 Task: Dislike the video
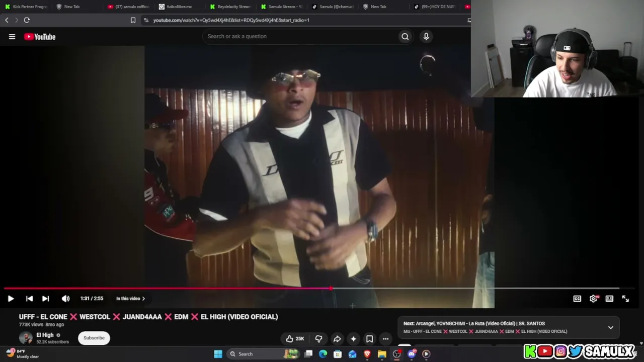pos(318,339)
